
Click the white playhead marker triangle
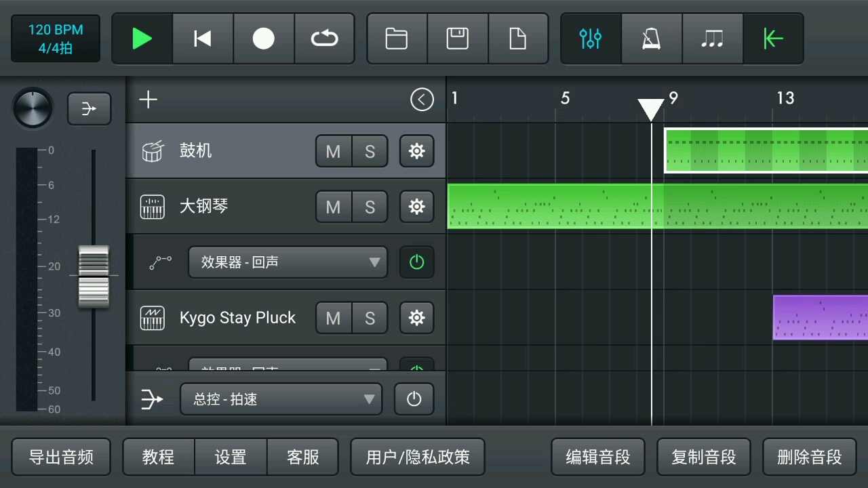pyautogui.click(x=651, y=109)
